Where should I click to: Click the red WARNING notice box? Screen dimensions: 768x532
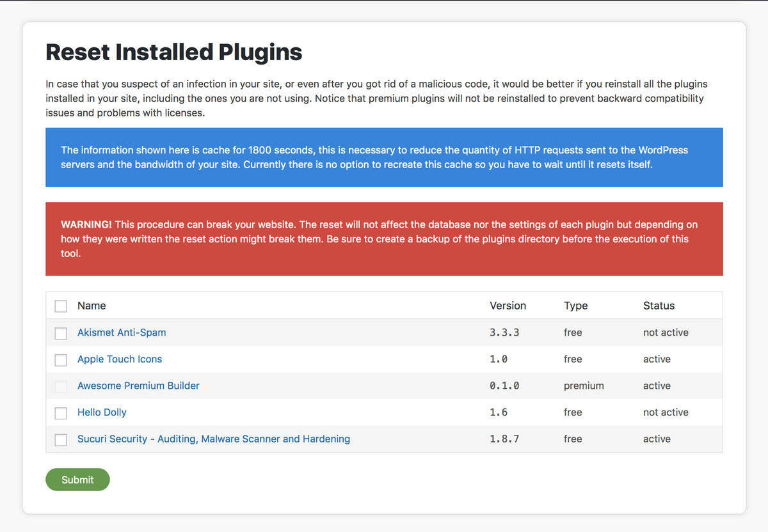[x=384, y=239]
